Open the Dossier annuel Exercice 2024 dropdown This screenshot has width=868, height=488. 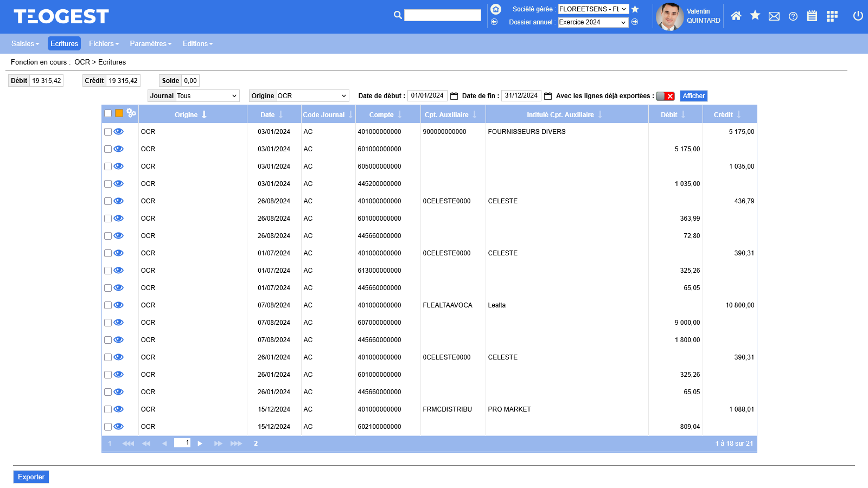click(x=593, y=22)
